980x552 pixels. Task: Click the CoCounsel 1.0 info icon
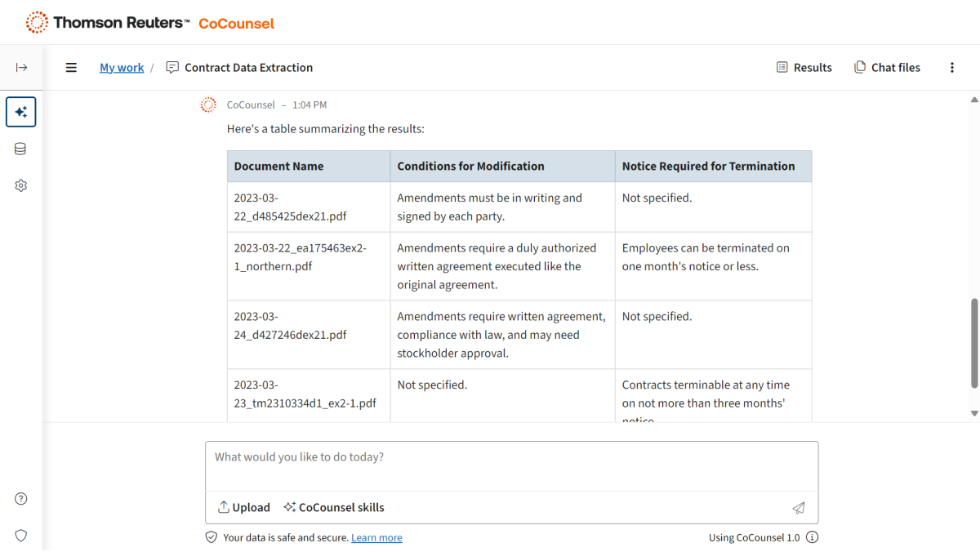(812, 537)
